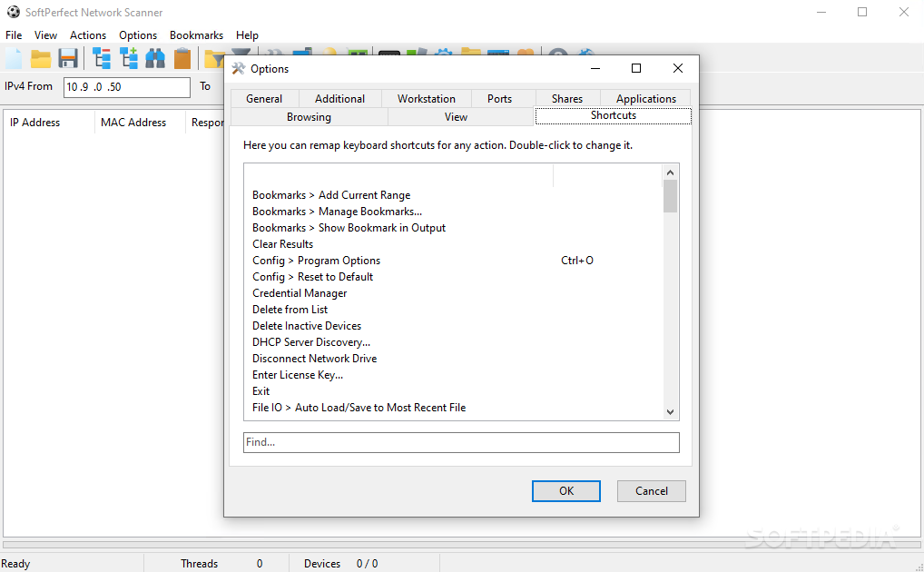Click the Ctrl+O shortcut cell
The image size is (924, 572).
pos(577,261)
